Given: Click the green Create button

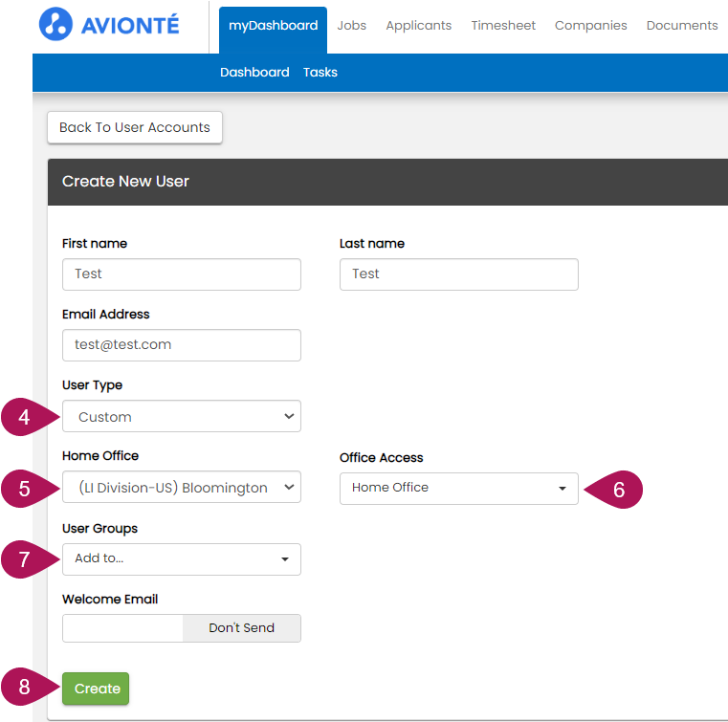Looking at the screenshot, I should pyautogui.click(x=96, y=689).
